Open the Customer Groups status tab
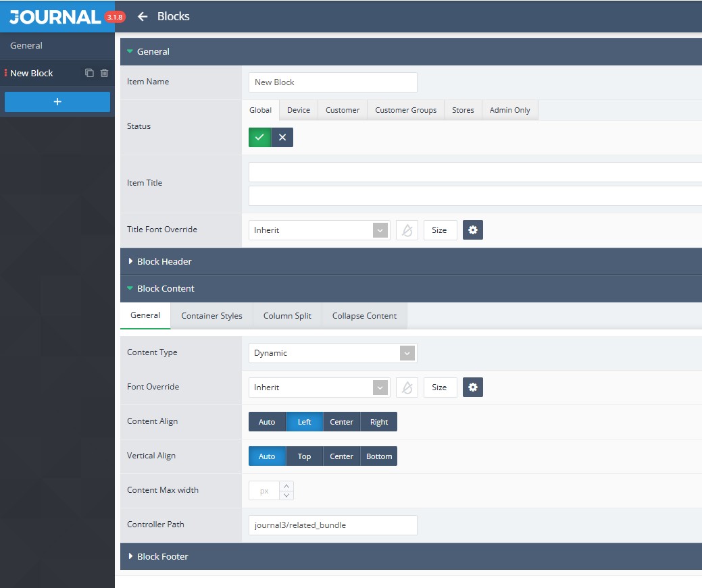The image size is (702, 588). [405, 110]
